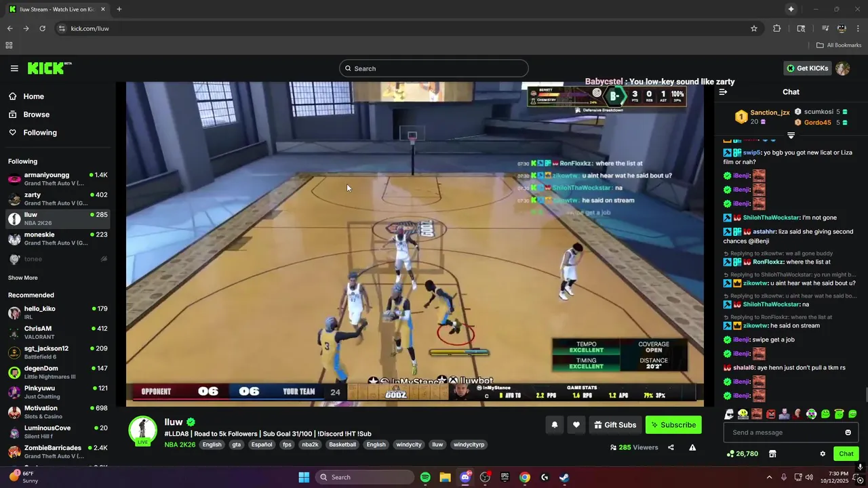Open ZombieBarricades recommended channel

pos(58,451)
